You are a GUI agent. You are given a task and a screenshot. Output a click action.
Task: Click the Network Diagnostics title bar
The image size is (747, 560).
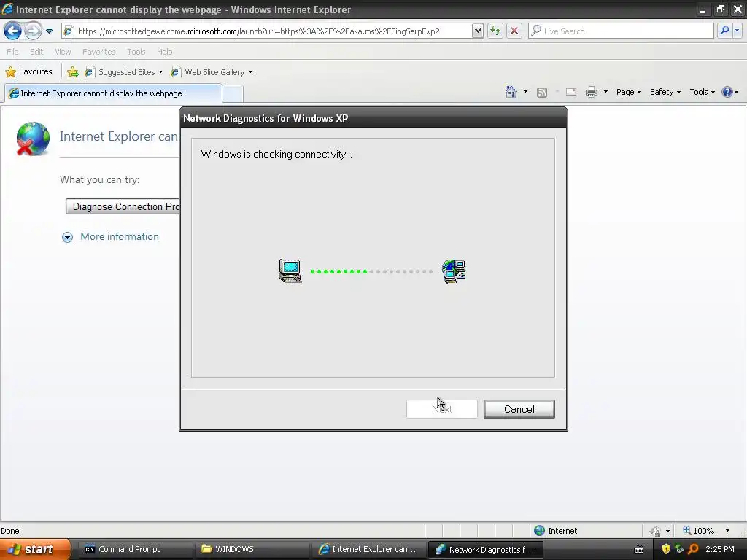[x=373, y=118]
